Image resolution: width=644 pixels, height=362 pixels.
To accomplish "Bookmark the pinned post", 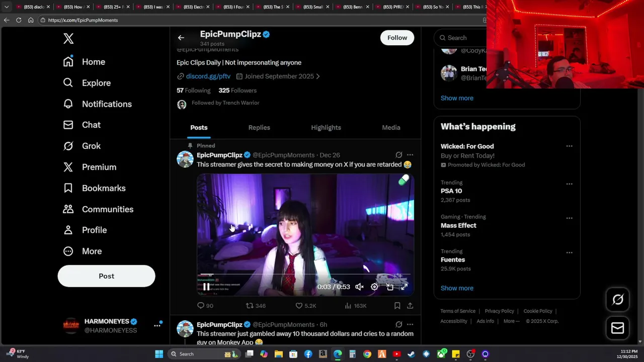I will point(397,306).
